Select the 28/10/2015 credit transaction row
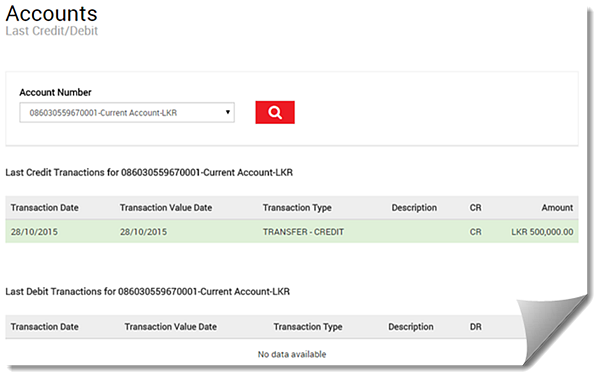The height and width of the screenshot is (378, 600). point(292,231)
